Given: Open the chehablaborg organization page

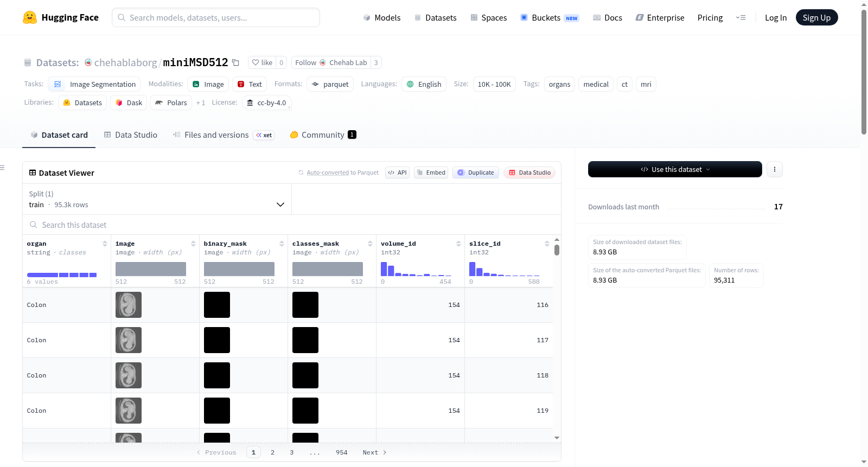Looking at the screenshot, I should coord(125,62).
